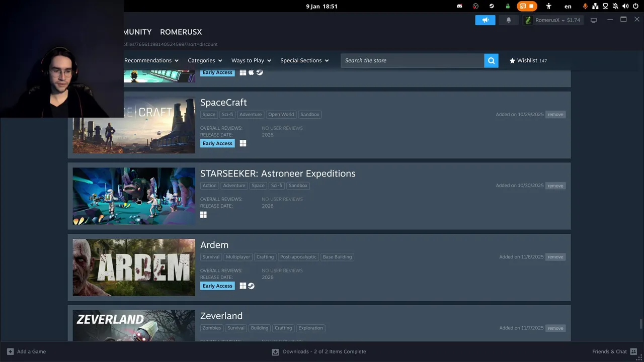
Task: Remove Ardem from wishlist
Action: point(555,257)
